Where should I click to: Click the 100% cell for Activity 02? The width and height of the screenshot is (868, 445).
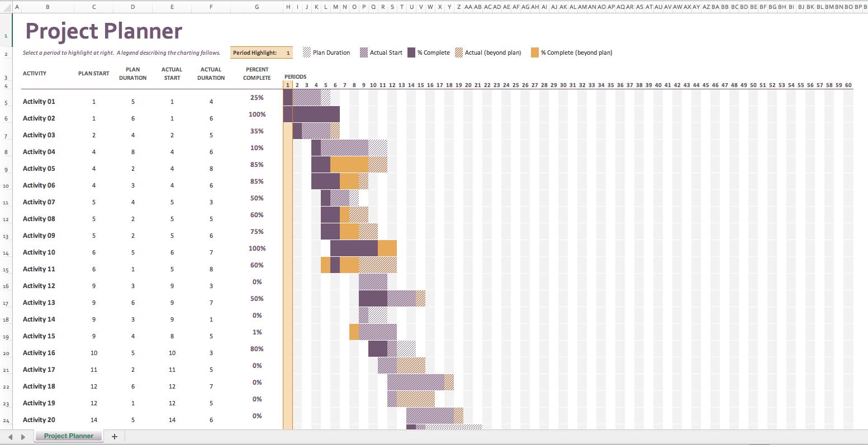pos(257,114)
